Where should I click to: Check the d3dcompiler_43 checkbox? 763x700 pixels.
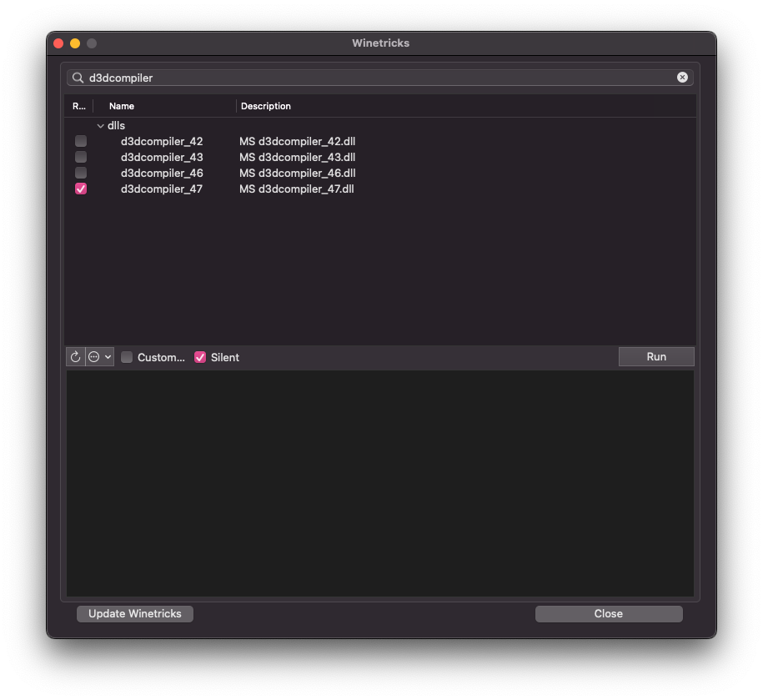81,157
